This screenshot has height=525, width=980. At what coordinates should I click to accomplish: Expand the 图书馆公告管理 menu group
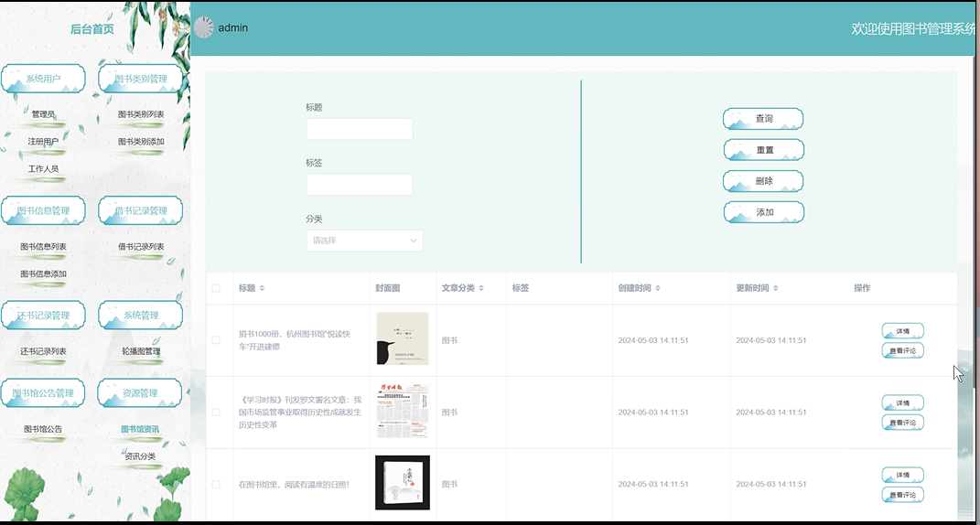(x=43, y=393)
